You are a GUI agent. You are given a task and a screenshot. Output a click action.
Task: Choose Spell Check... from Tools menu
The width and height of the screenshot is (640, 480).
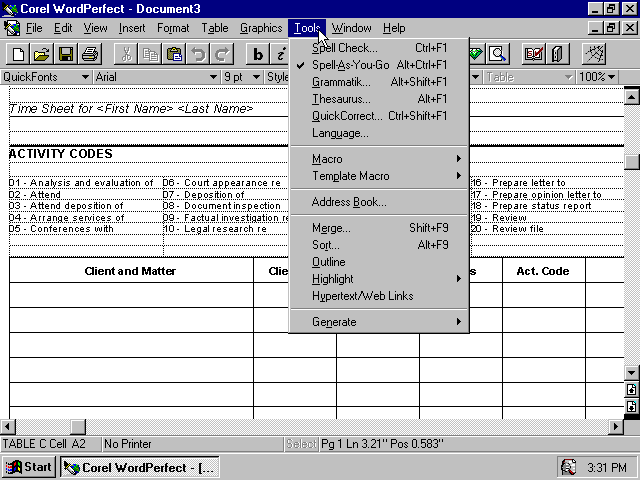coord(379,48)
